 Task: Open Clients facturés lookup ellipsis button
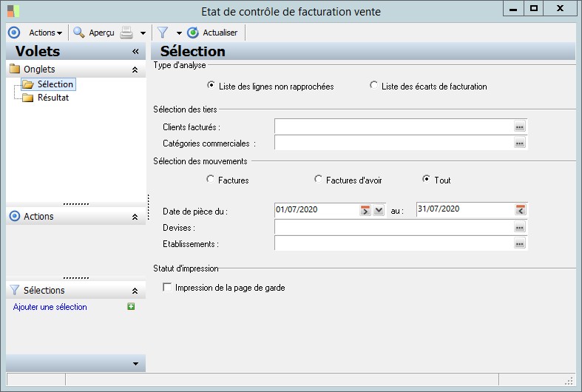[x=520, y=126]
